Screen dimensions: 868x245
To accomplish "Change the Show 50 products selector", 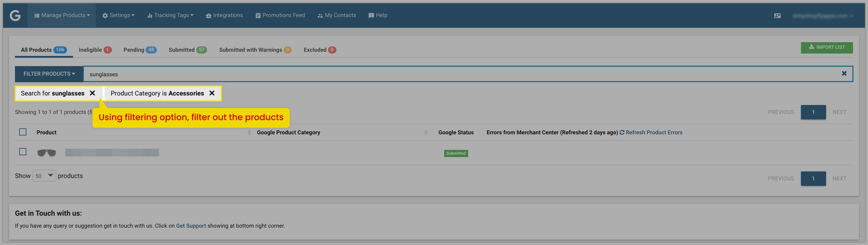I will pos(44,176).
